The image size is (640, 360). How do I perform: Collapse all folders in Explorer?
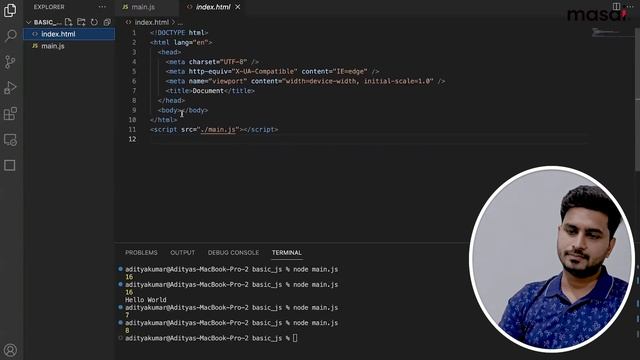107,22
